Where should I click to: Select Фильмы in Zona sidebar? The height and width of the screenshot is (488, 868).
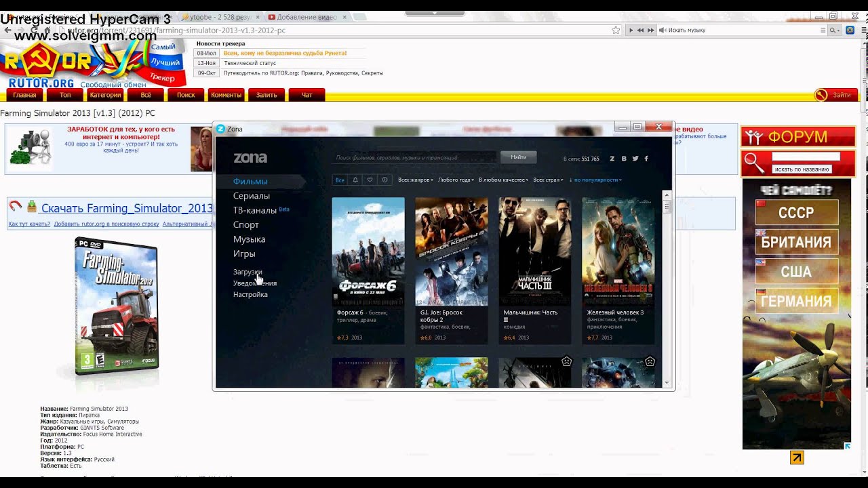pos(250,181)
